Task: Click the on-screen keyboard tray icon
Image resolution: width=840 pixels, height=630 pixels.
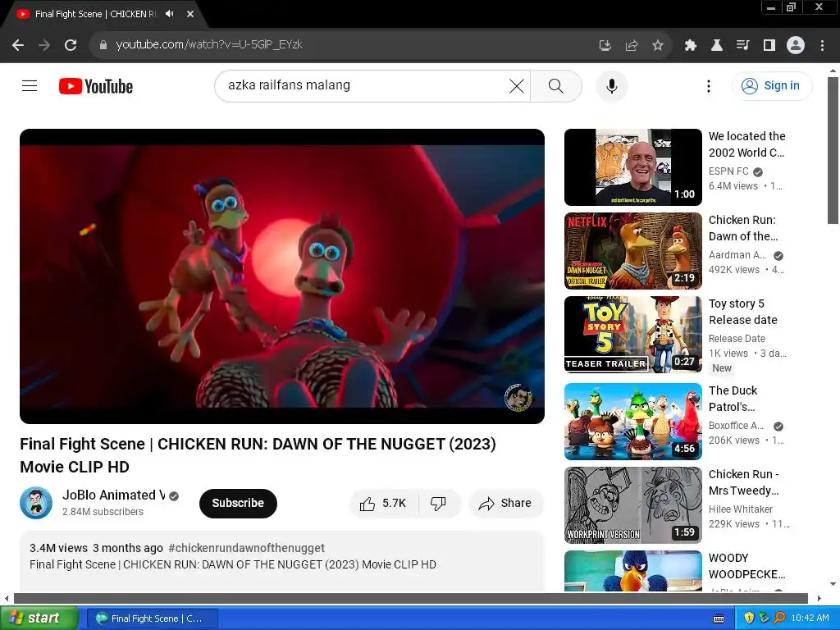Action: coord(719,619)
